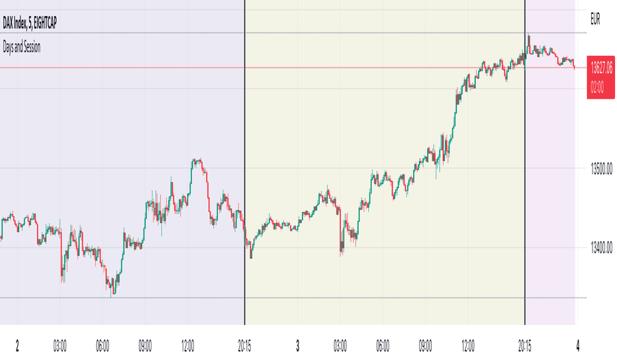This screenshot has width=617, height=364.
Task: Open the Days and Session indicator label
Action: pos(22,47)
